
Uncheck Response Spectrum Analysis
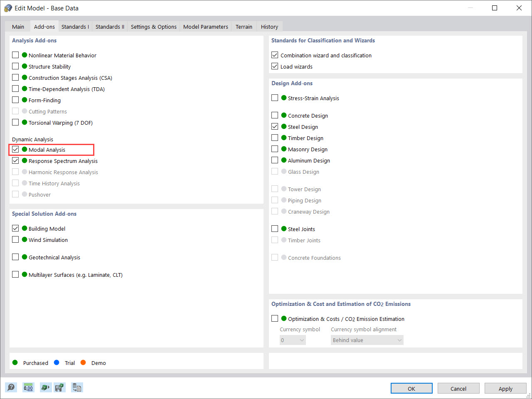click(15, 160)
